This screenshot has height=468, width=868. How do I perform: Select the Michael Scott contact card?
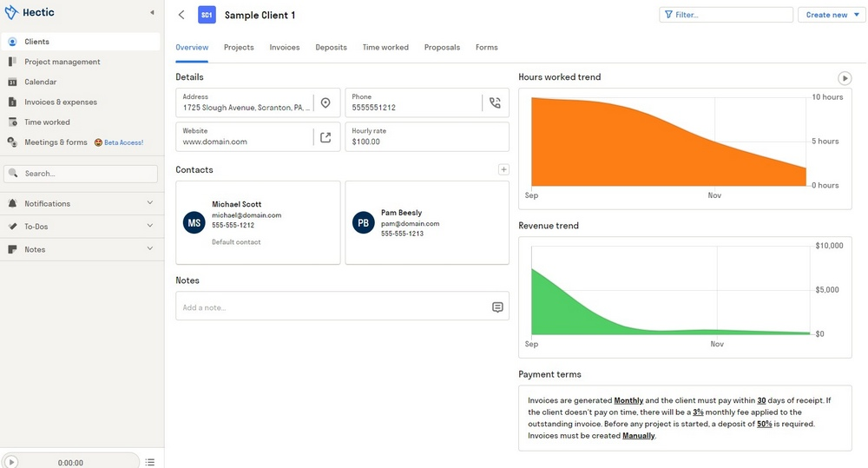[258, 222]
